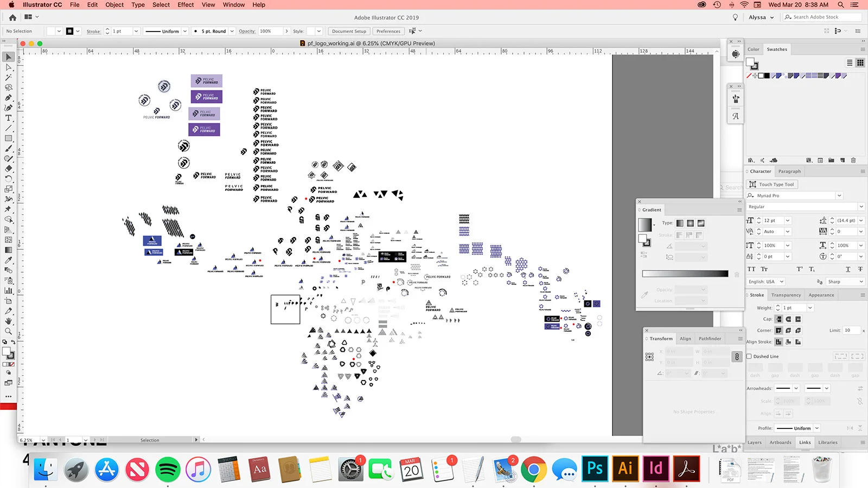Open the Recolor Artwork color wheel panel
Viewport: 868px width, 488px height.
(x=736, y=54)
